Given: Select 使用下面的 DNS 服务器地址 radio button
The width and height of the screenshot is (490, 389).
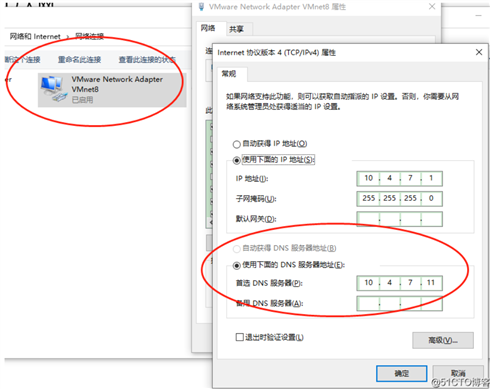Looking at the screenshot, I should click(x=237, y=265).
